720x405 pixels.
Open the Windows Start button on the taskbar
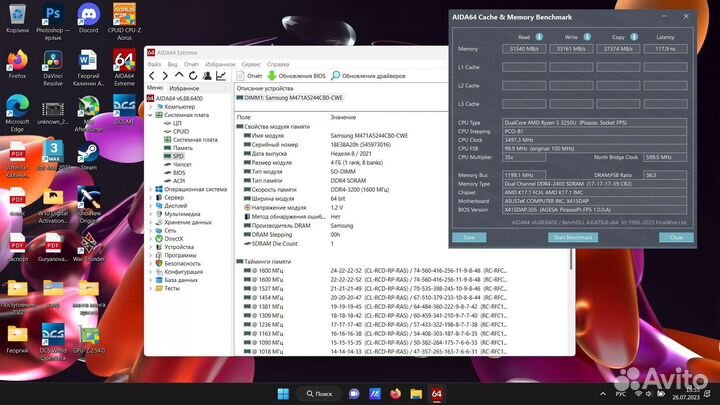283,394
